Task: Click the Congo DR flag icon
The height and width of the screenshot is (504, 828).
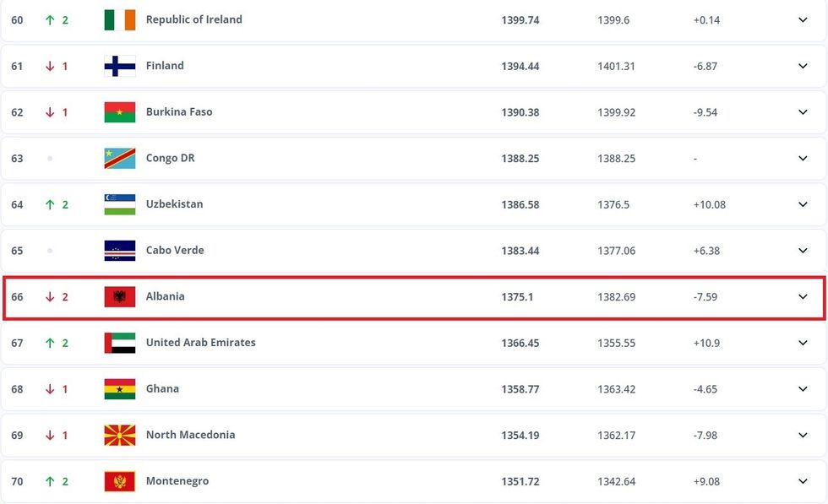Action: 119,159
